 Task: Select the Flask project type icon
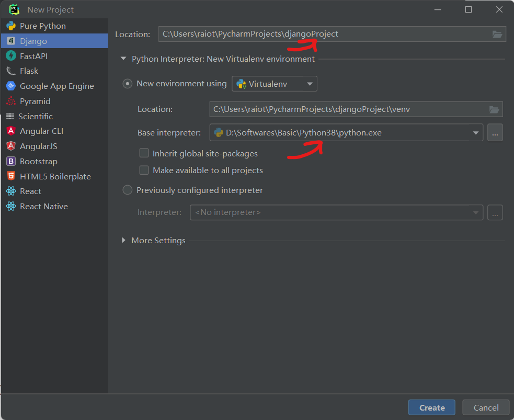tap(11, 71)
